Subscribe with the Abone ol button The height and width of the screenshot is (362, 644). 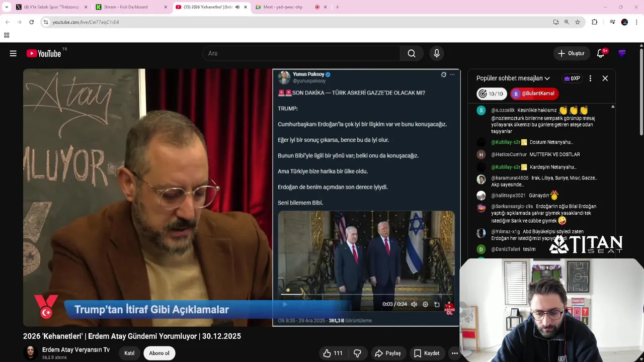pyautogui.click(x=159, y=353)
